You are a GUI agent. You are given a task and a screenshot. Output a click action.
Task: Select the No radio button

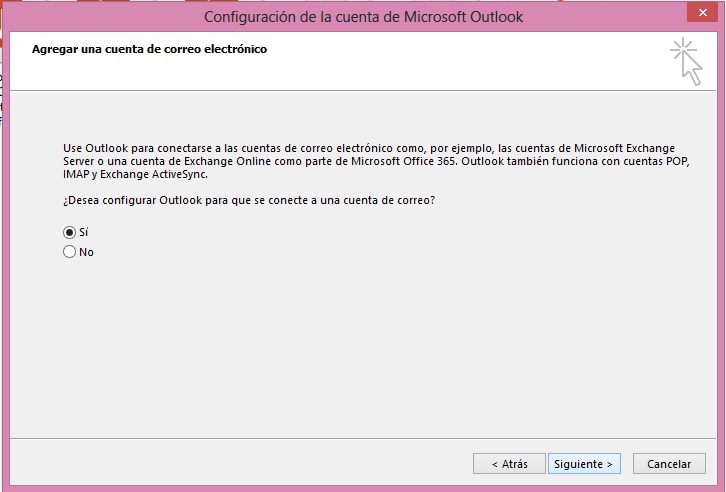point(69,252)
